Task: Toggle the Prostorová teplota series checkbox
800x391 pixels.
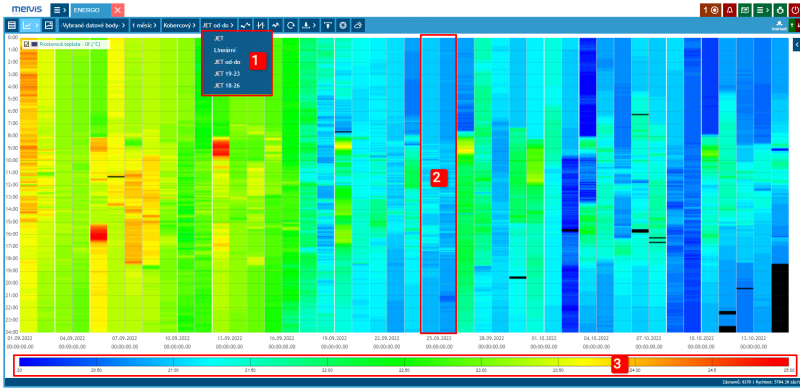Action: pyautogui.click(x=26, y=44)
